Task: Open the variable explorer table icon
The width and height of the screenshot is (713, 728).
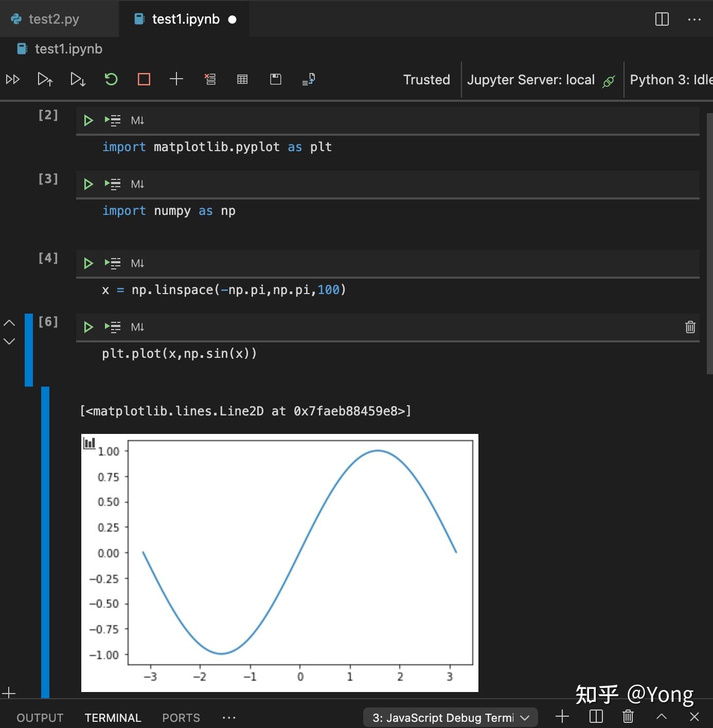Action: [x=242, y=79]
